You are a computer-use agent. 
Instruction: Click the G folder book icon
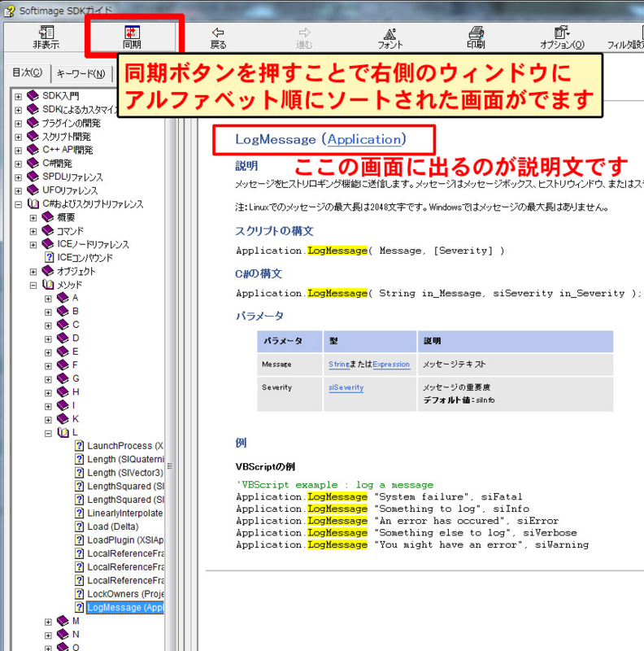click(63, 378)
